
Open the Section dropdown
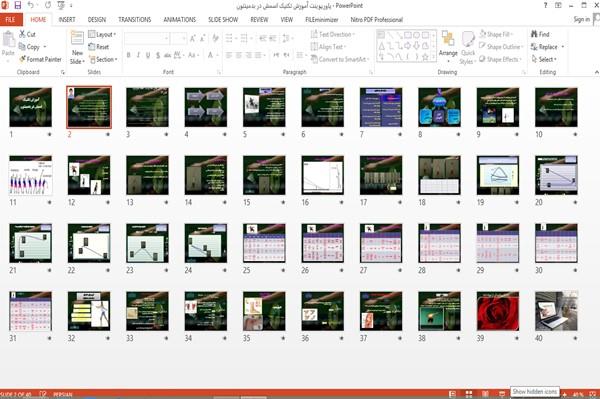pyautogui.click(x=103, y=59)
